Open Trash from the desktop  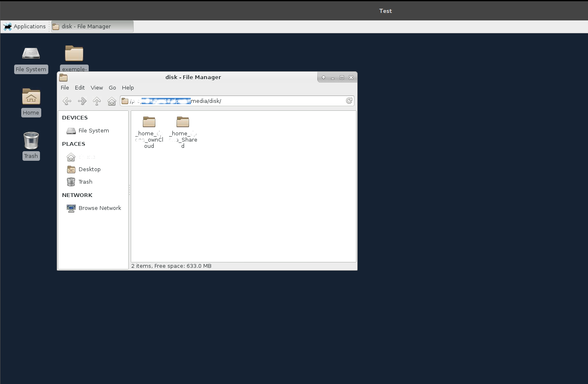[x=31, y=140]
